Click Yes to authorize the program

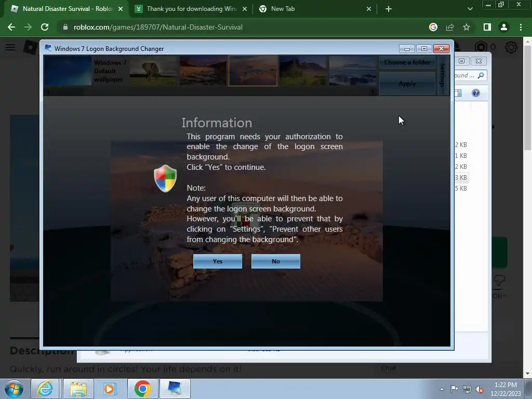point(218,261)
